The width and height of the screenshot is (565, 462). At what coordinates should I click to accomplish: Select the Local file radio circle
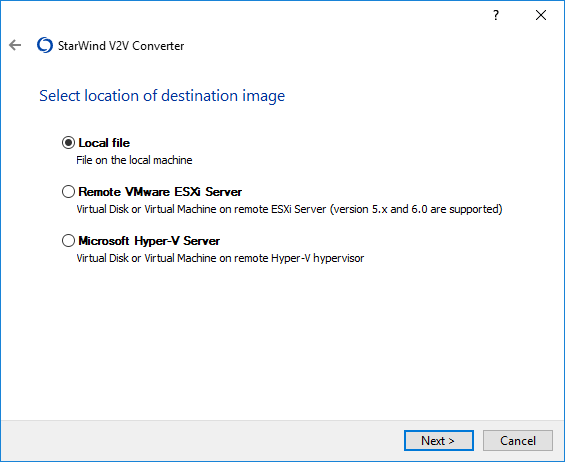[68, 143]
